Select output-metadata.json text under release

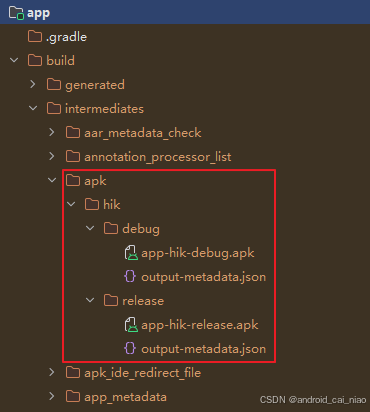point(204,349)
